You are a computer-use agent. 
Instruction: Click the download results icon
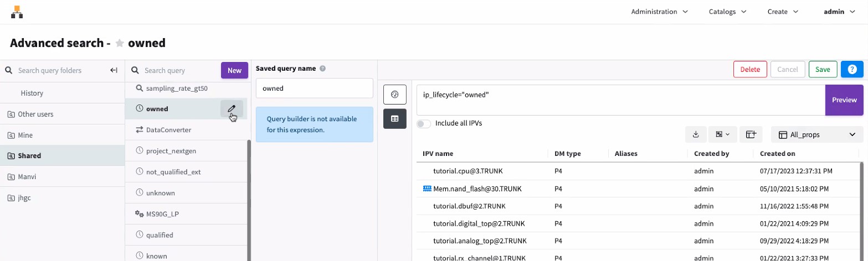point(696,134)
